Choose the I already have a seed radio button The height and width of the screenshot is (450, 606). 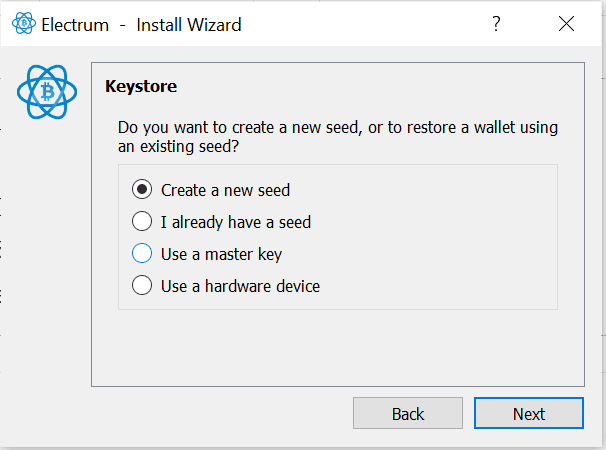(x=142, y=221)
